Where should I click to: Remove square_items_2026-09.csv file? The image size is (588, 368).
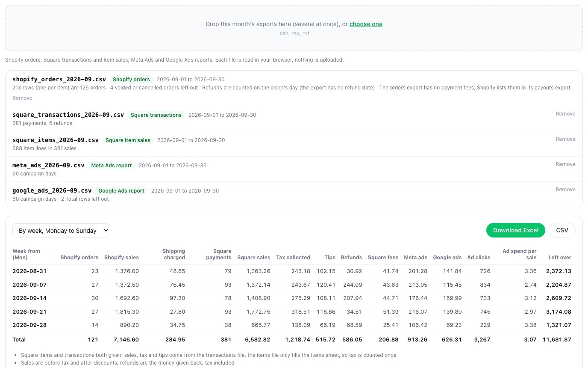(565, 139)
